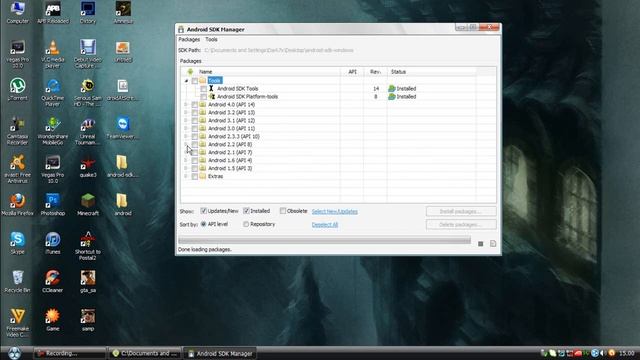
Task: Check Android SDK Platform-tools checkbox
Action: [x=203, y=97]
